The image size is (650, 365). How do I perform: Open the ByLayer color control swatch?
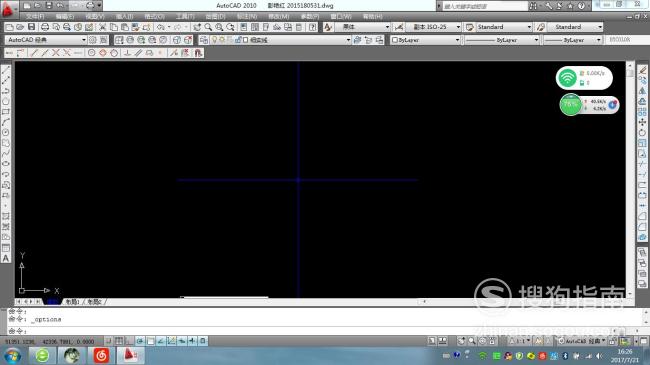click(x=425, y=40)
